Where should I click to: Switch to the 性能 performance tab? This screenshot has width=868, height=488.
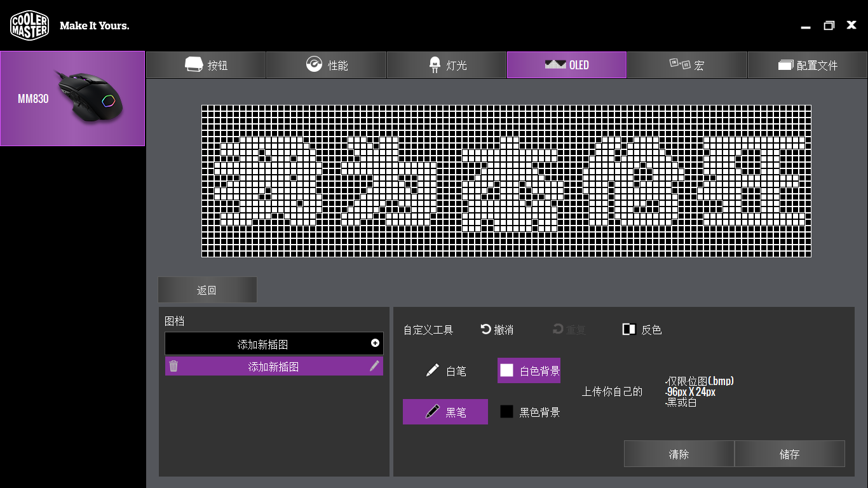[326, 65]
